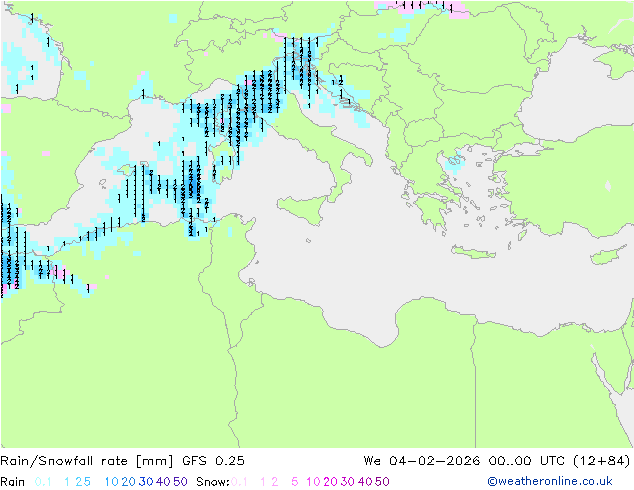Pick the Snow legend value 40
The image size is (634, 490).
tap(365, 482)
